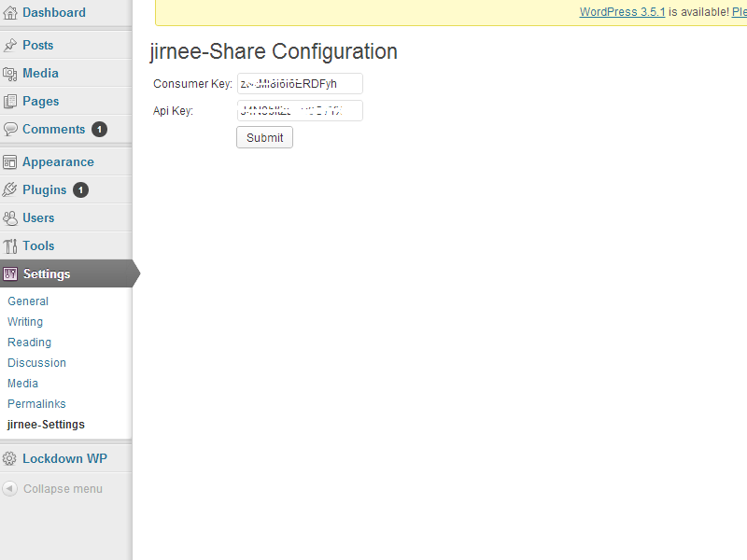Click the Media camera icon in sidebar
Viewport: 747px width, 560px height.
click(10, 74)
